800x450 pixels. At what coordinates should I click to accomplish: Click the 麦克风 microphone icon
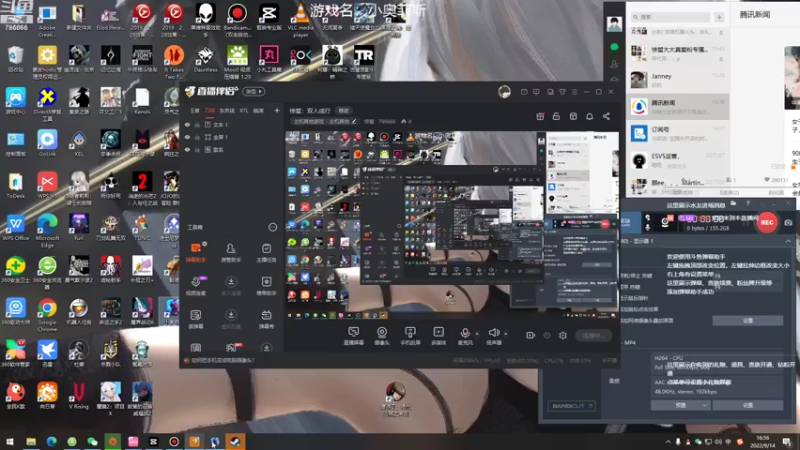465,336
